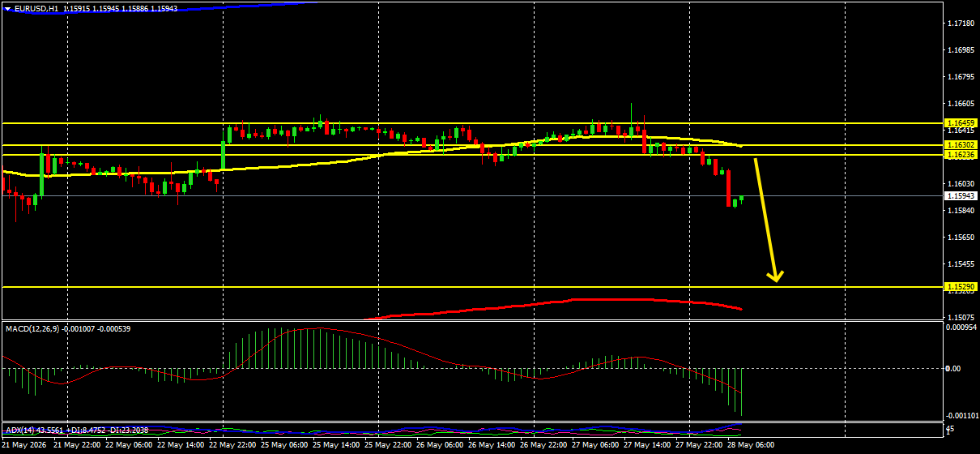Click the current price label 1.15943

point(961,195)
